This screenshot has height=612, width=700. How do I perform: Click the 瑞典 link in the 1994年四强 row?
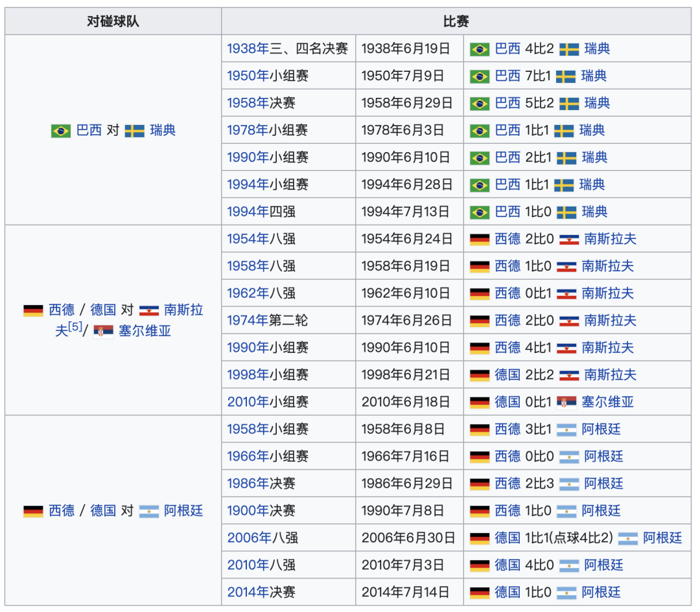(x=594, y=212)
